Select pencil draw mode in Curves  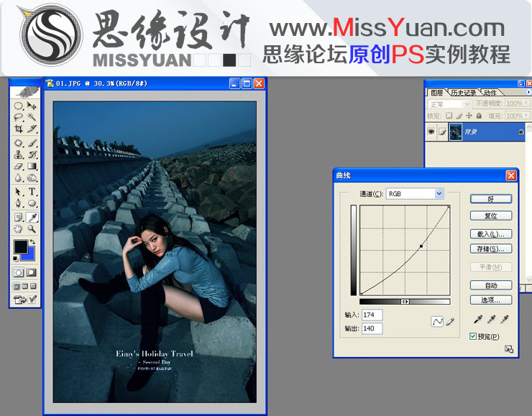[451, 321]
